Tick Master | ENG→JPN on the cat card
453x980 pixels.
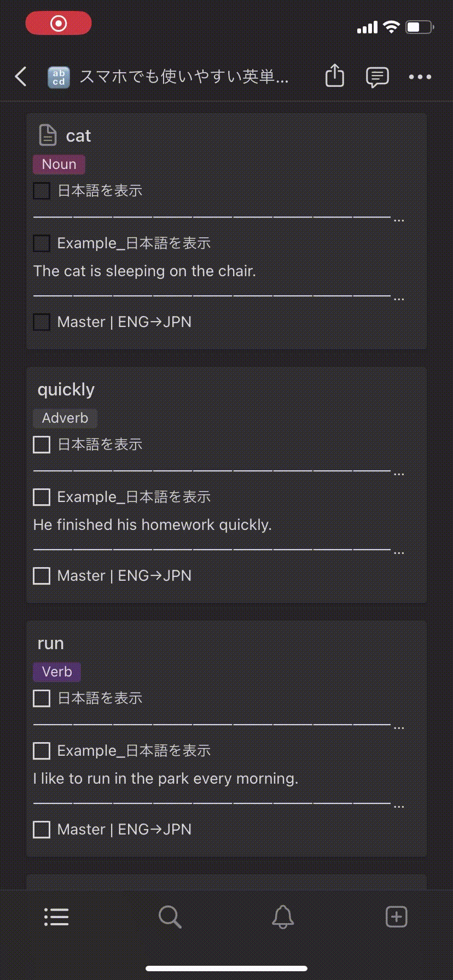tap(42, 322)
